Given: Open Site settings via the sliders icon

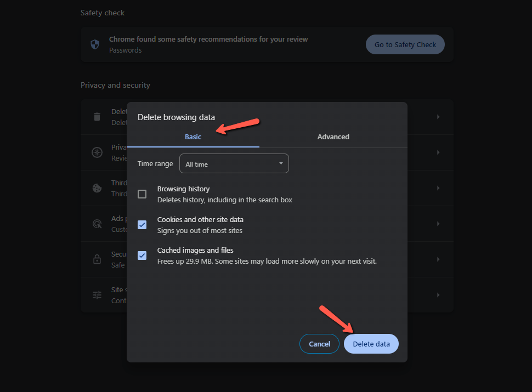Looking at the screenshot, I should (97, 294).
